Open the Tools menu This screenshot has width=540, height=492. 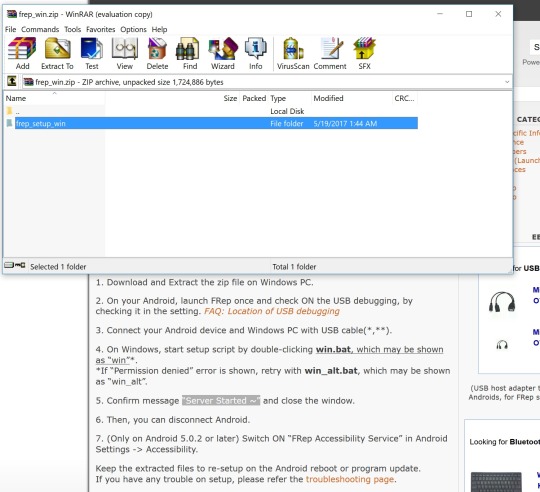point(73,29)
